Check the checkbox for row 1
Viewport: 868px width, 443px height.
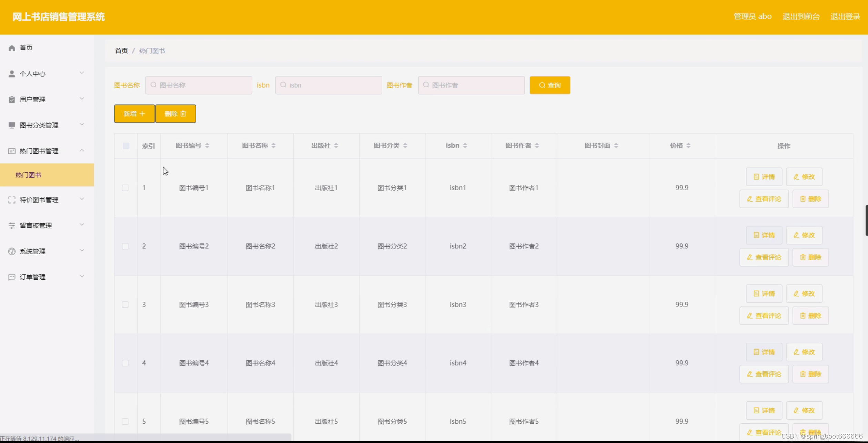click(x=125, y=188)
